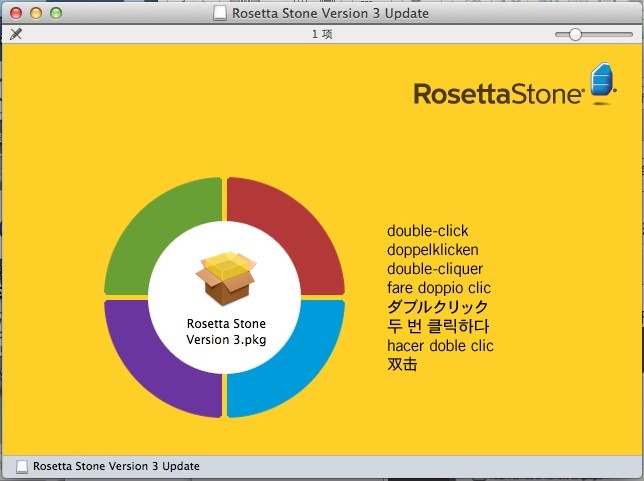
Task: Click the customize pencil icon in the toolbar
Action: [16, 34]
